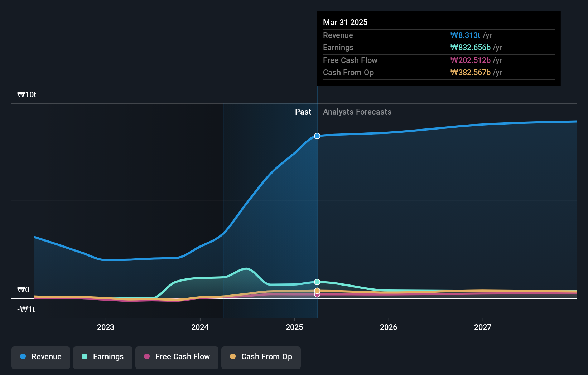Click the ₩8.313t revenue value
The height and width of the screenshot is (375, 588).
click(x=465, y=35)
